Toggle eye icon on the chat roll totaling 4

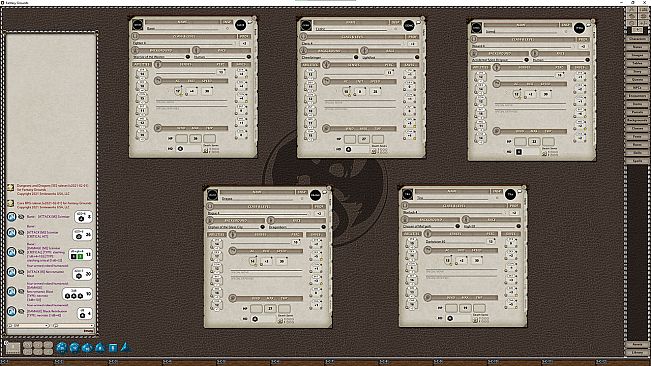click(21, 311)
